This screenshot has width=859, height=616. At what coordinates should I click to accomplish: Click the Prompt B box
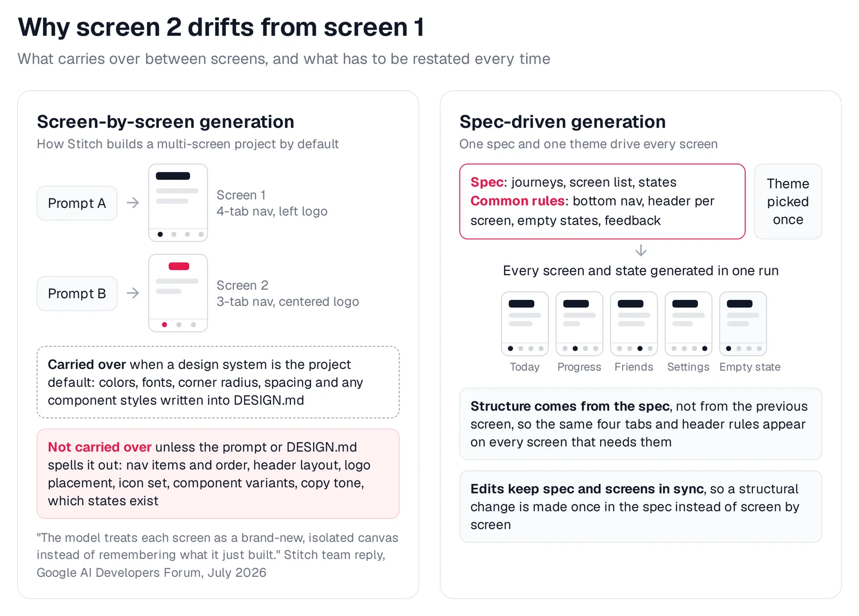point(77,293)
